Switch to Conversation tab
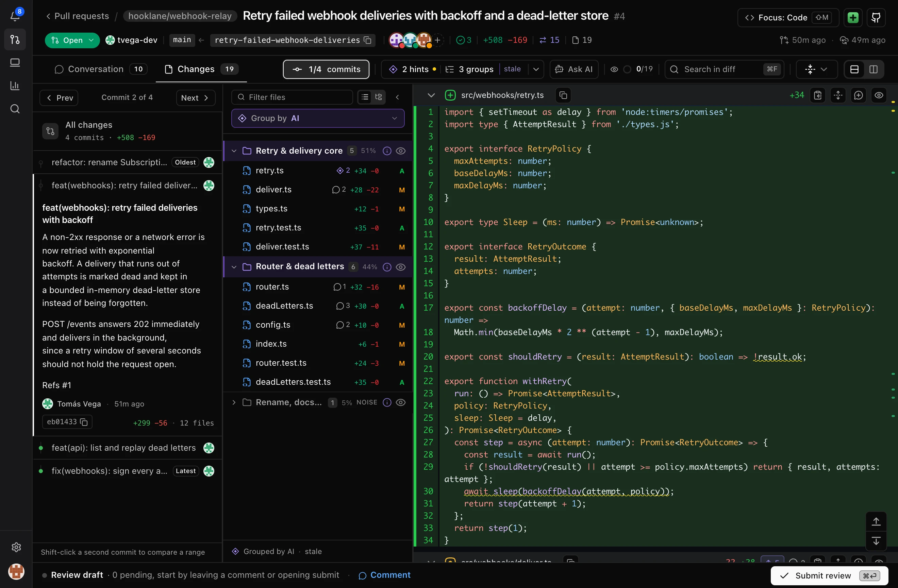 coord(100,69)
